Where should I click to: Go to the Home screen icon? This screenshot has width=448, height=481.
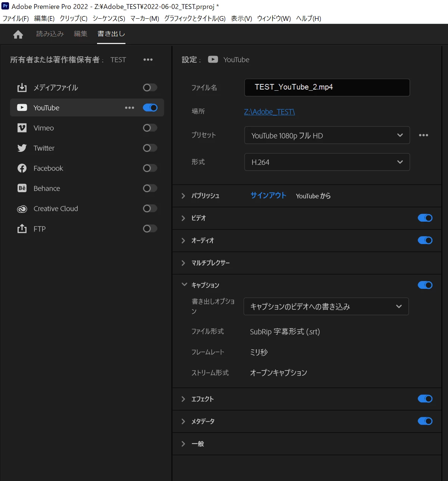(18, 35)
